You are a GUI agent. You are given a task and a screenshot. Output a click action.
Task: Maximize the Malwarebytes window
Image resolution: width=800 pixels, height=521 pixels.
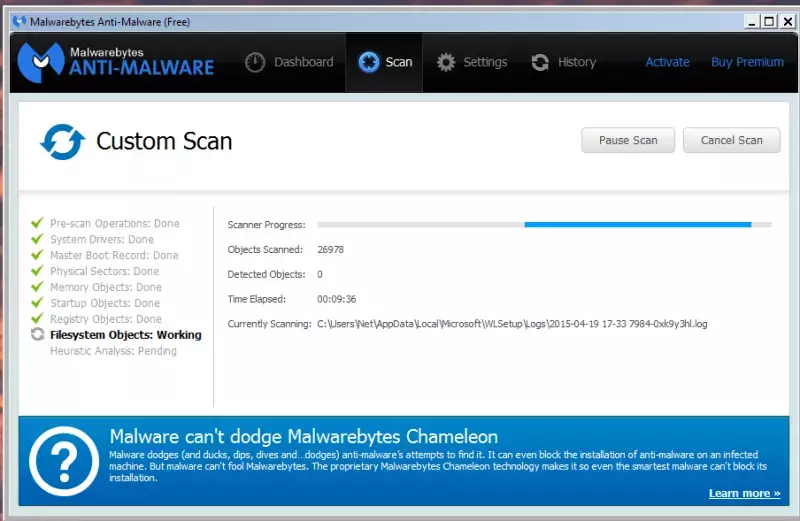769,21
